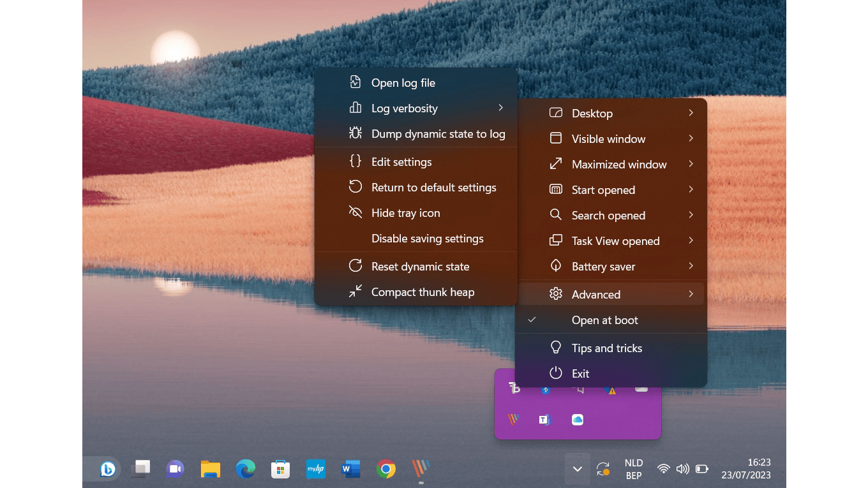Open the Battery saver submenu

(x=611, y=267)
